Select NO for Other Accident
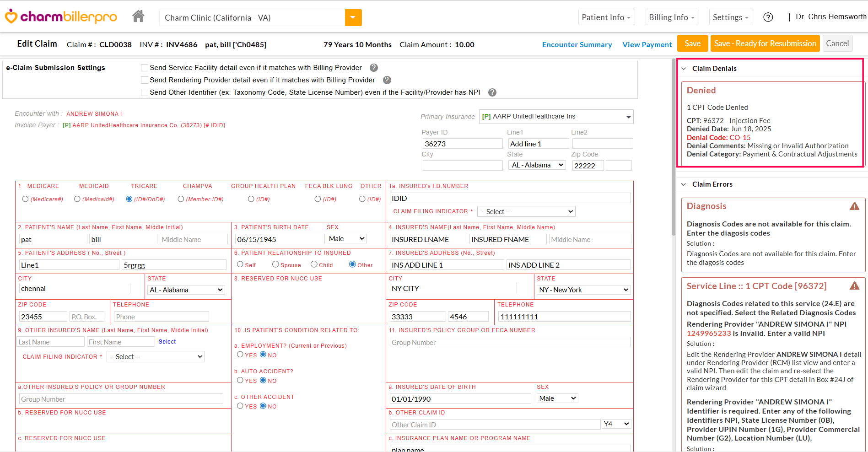This screenshot has height=452, width=868. coord(263,406)
